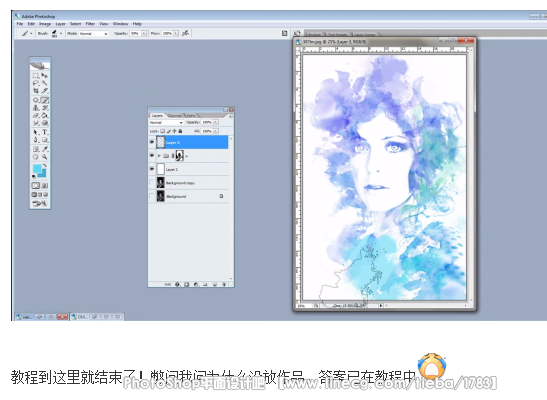
Task: Open the Filter menu
Action: coord(90,24)
